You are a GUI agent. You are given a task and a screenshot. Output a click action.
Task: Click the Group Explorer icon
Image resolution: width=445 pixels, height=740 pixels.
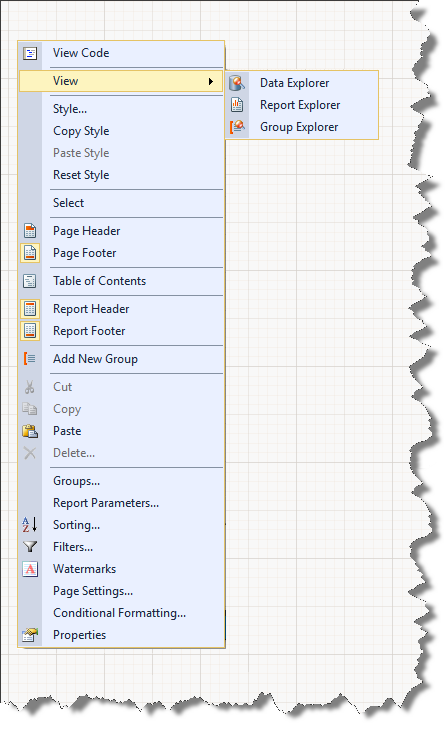pyautogui.click(x=237, y=127)
